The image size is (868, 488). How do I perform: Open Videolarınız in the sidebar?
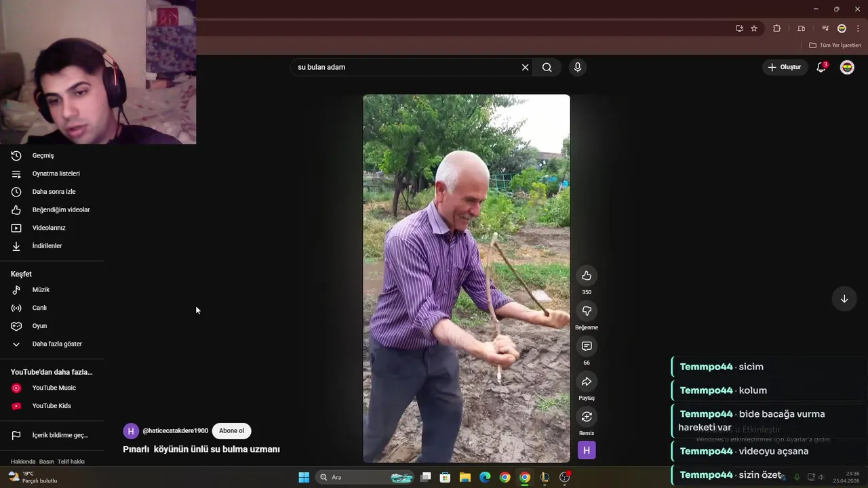click(x=52, y=228)
